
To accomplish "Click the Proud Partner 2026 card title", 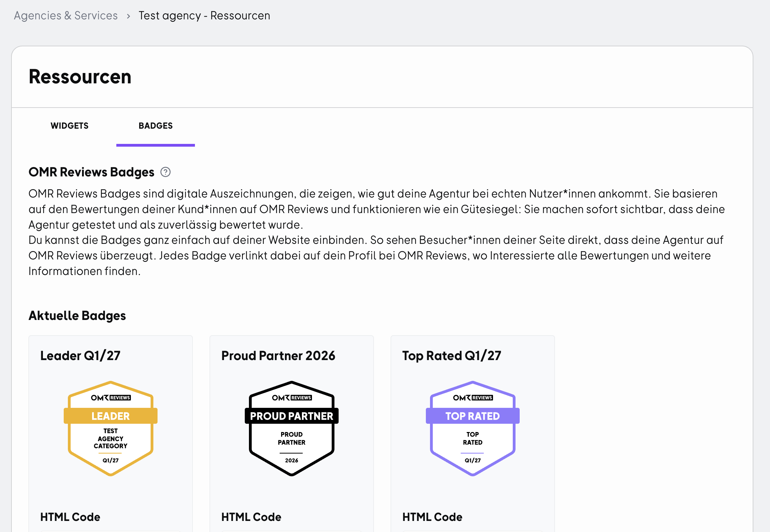I will (278, 356).
